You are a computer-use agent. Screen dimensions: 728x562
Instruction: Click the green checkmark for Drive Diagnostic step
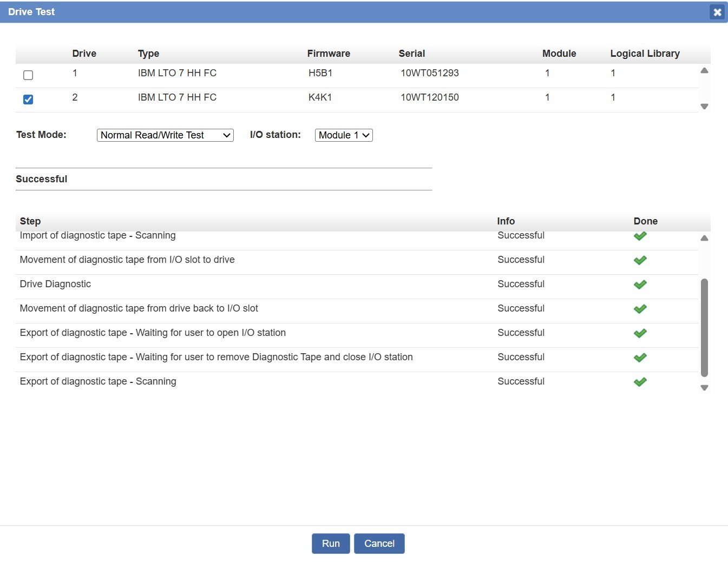[x=640, y=285]
